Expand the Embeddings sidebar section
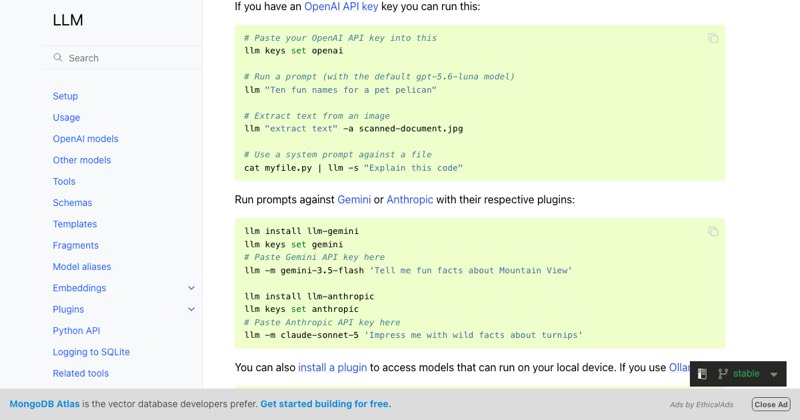Image resolution: width=800 pixels, height=420 pixels. pos(191,288)
